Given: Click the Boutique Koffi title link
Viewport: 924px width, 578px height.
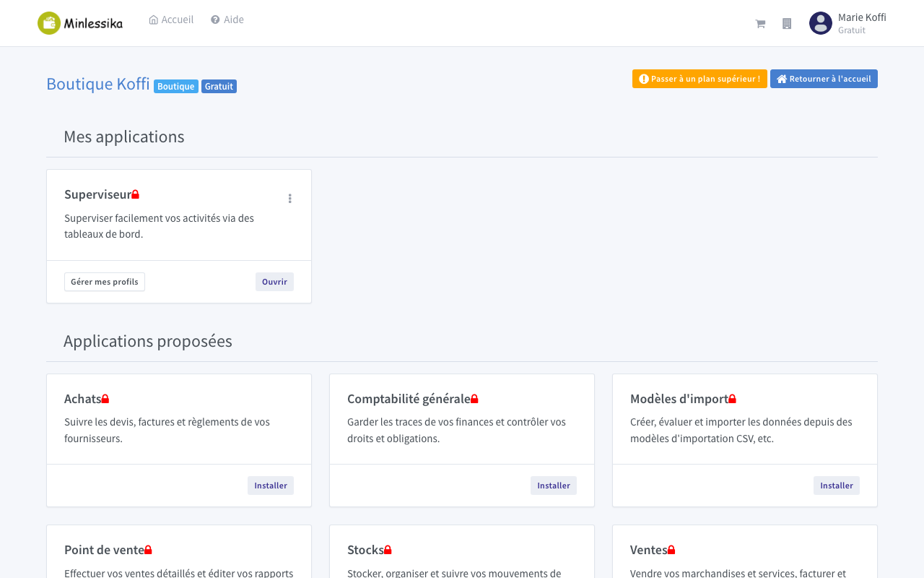Looking at the screenshot, I should pyautogui.click(x=98, y=84).
